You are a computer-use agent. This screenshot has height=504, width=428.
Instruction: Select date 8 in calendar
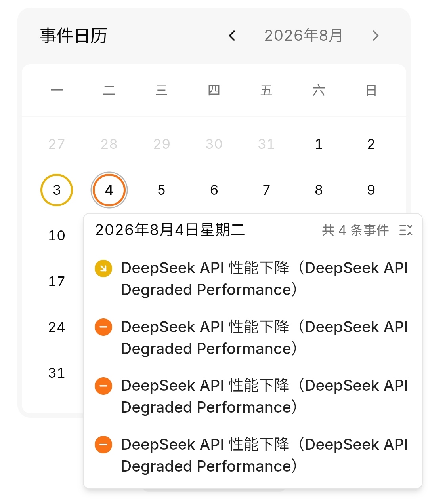tap(319, 190)
